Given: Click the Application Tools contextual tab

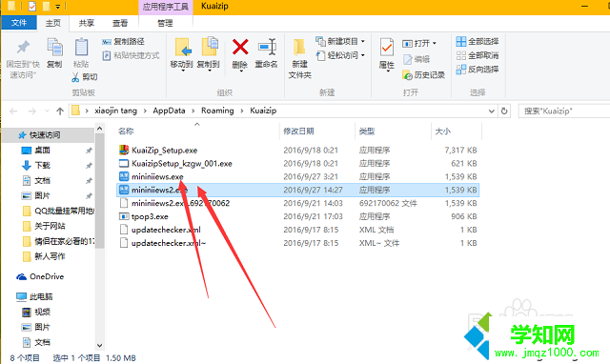Looking at the screenshot, I should pos(165,7).
